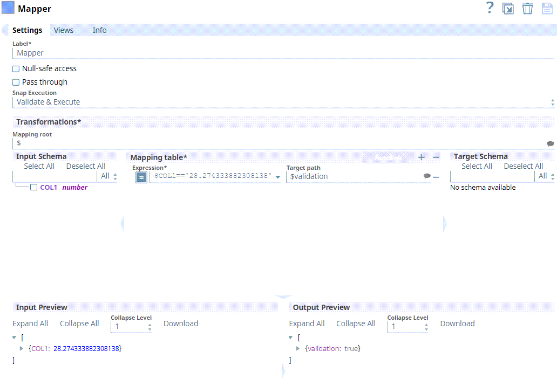This screenshot has width=557, height=392.
Task: Click the collapse/pop-out dialog icon
Action: click(x=508, y=9)
